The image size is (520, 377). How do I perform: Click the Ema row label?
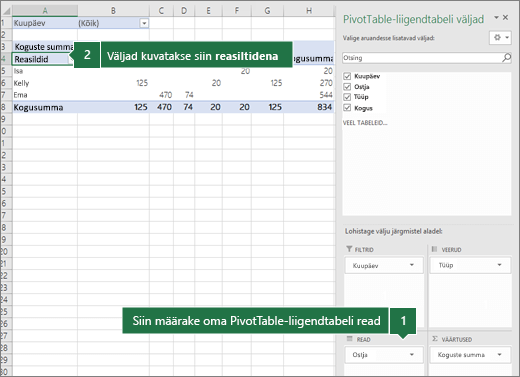[20, 95]
